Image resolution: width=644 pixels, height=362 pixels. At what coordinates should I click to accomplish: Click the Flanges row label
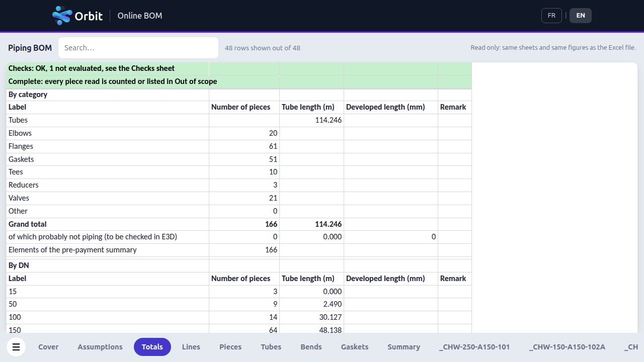[x=21, y=146]
